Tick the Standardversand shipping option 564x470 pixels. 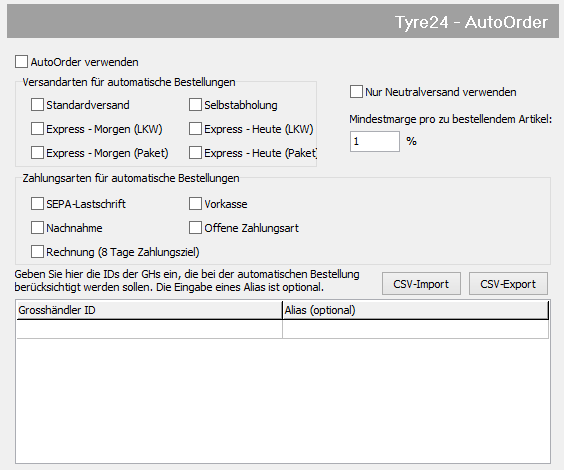click(37, 105)
